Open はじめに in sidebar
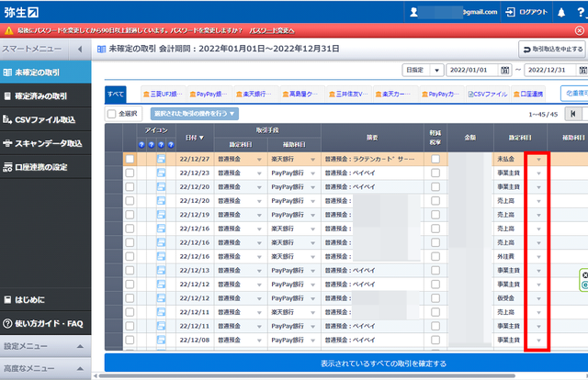The height and width of the screenshot is (380, 588). coord(45,300)
